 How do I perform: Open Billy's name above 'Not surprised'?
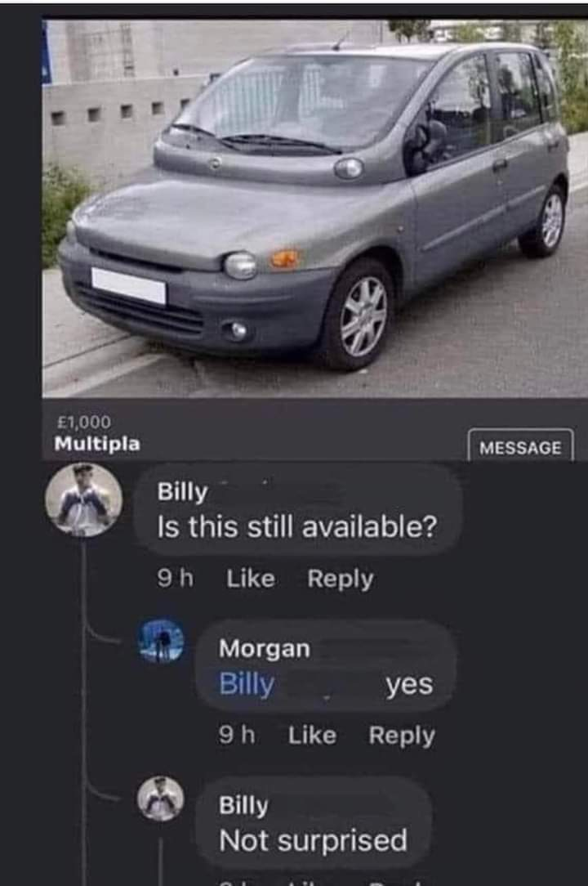pos(243,805)
